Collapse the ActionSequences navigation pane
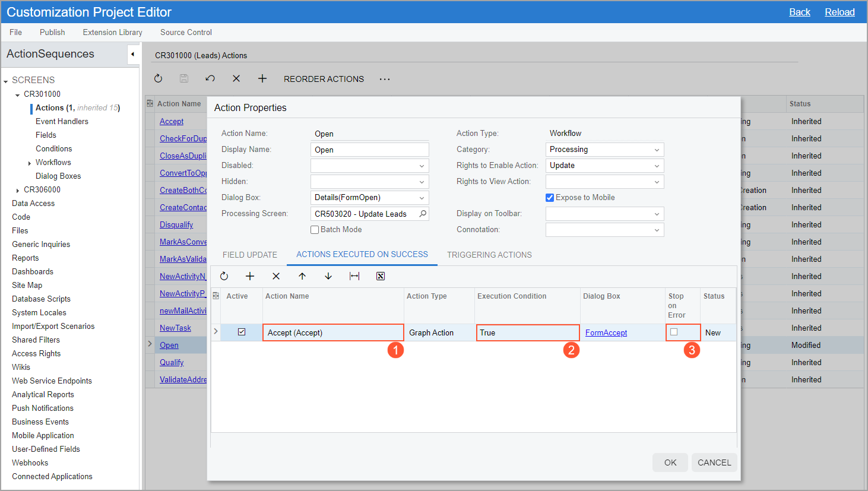 click(133, 55)
